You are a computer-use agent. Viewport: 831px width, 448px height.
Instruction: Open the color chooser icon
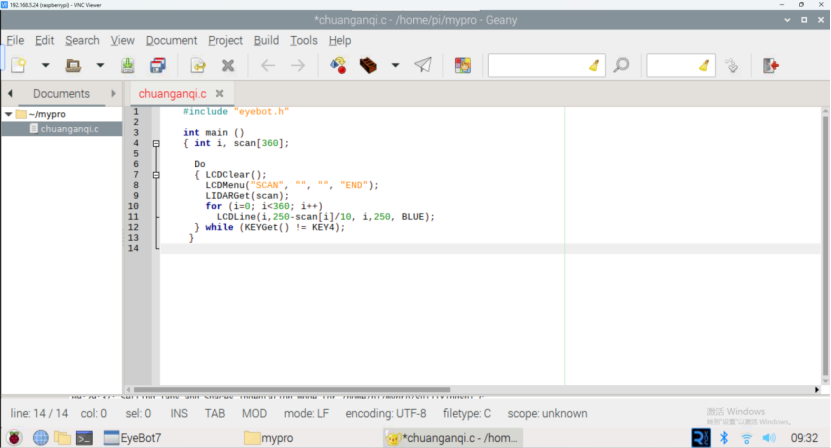463,65
